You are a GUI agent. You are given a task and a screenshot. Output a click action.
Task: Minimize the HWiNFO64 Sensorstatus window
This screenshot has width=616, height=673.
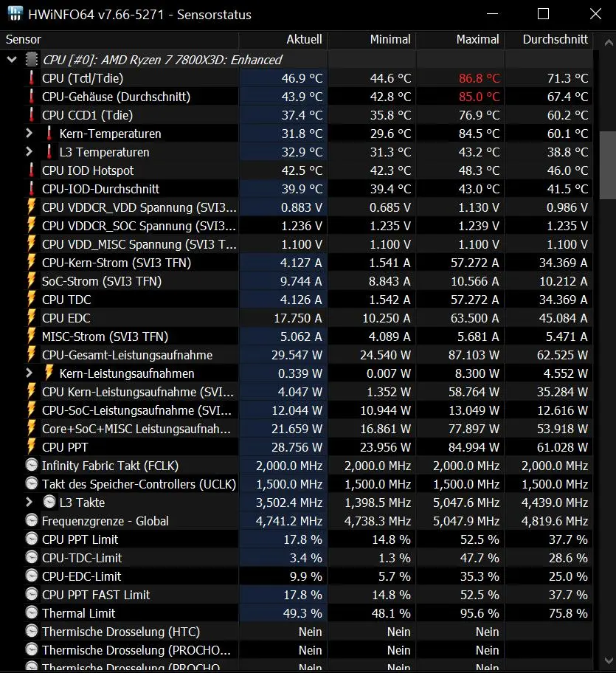493,14
